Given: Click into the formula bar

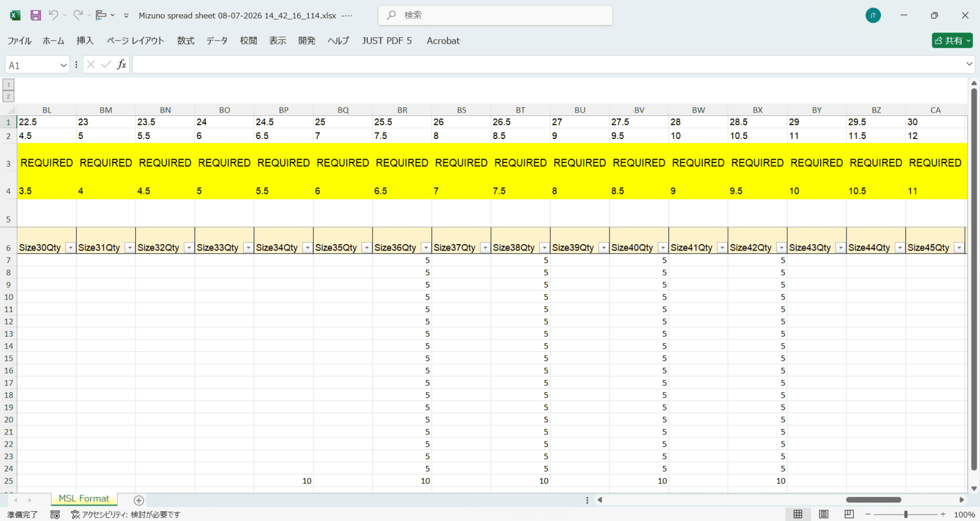Looking at the screenshot, I should pyautogui.click(x=548, y=64).
